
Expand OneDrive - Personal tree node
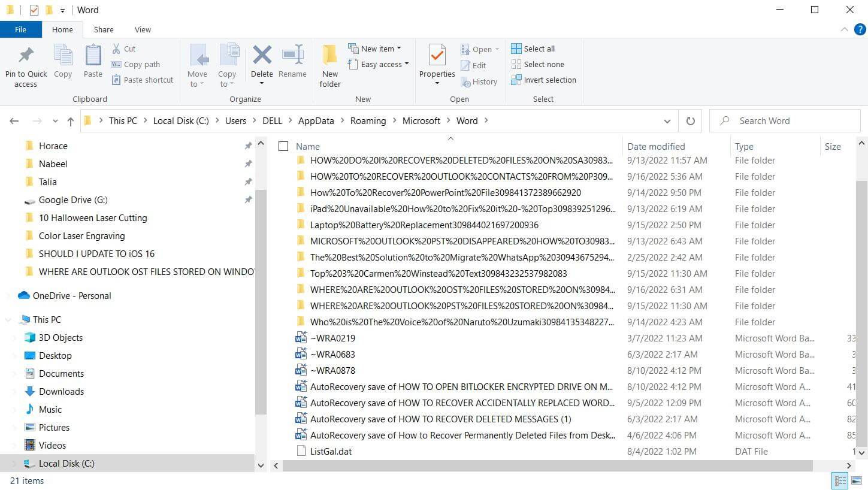click(8, 296)
